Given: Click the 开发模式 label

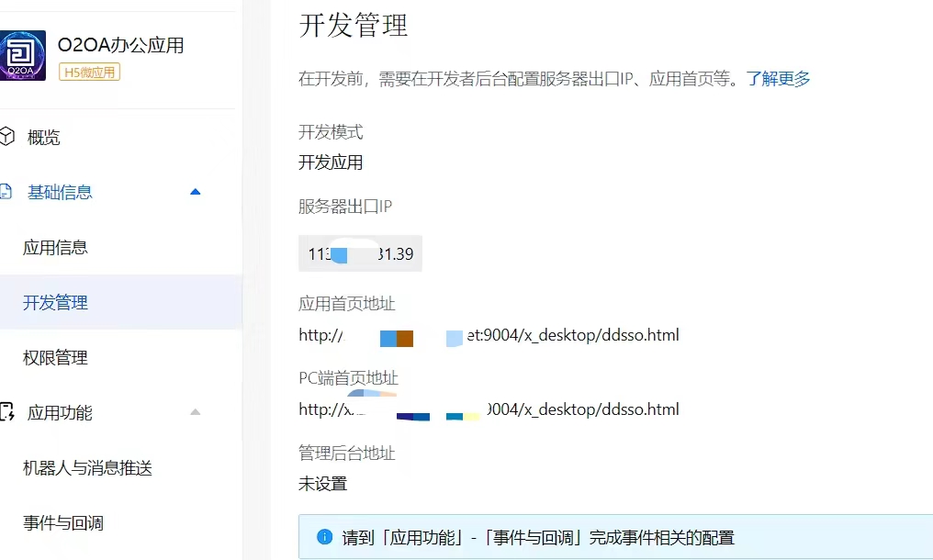Looking at the screenshot, I should (331, 132).
